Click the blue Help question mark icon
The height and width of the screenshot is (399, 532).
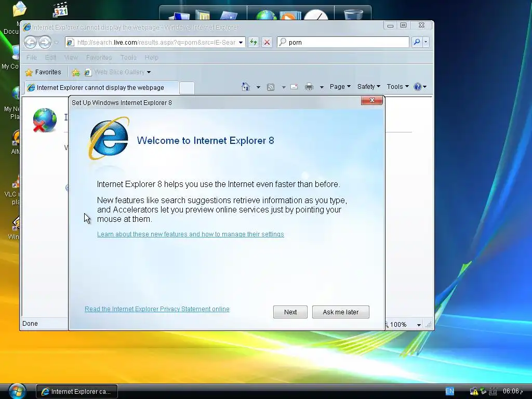pos(418,87)
